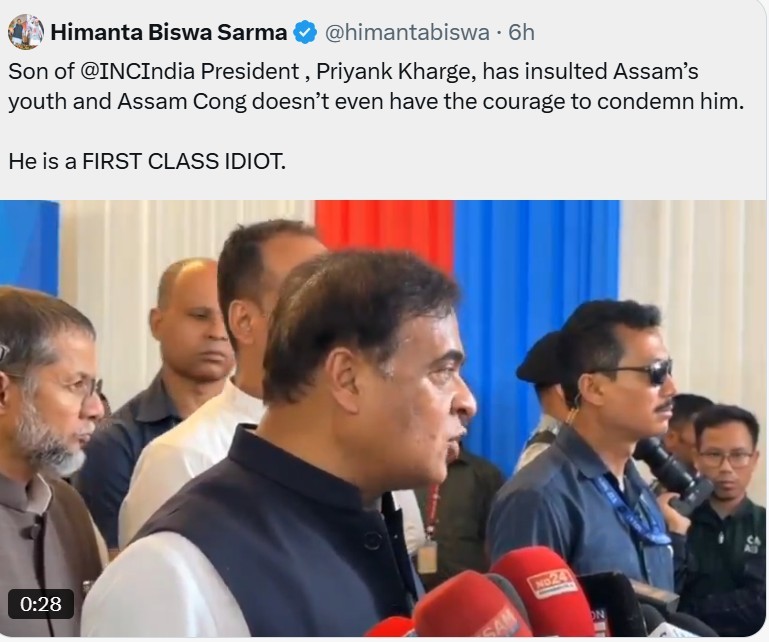The height and width of the screenshot is (642, 769).
Task: Click the hanging ID badge in the video
Action: [427, 557]
